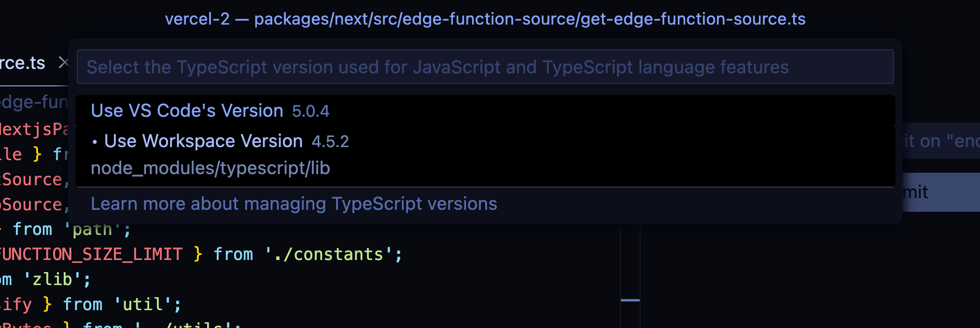Select "Use VS Code's Version" option

[x=187, y=111]
